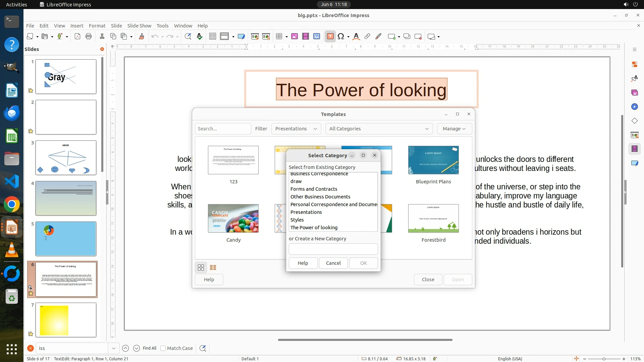This screenshot has height=362, width=644.
Task: Click Close button in Templates dialog
Action: coord(428,280)
